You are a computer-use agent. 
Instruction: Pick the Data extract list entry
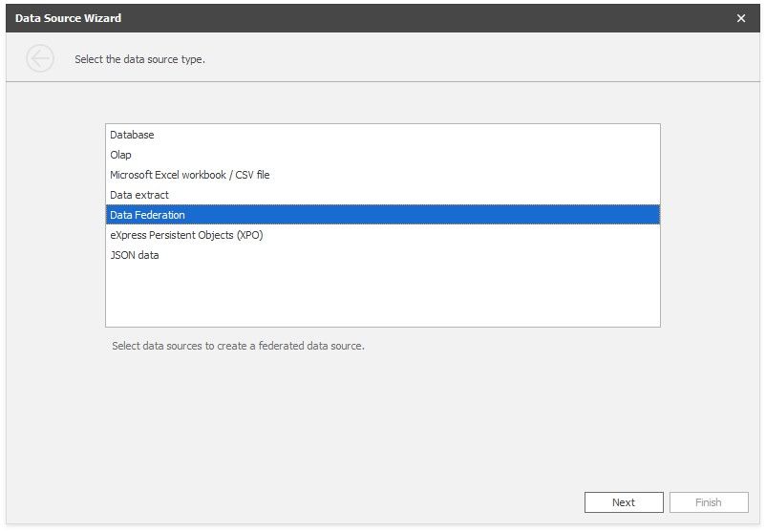click(139, 195)
